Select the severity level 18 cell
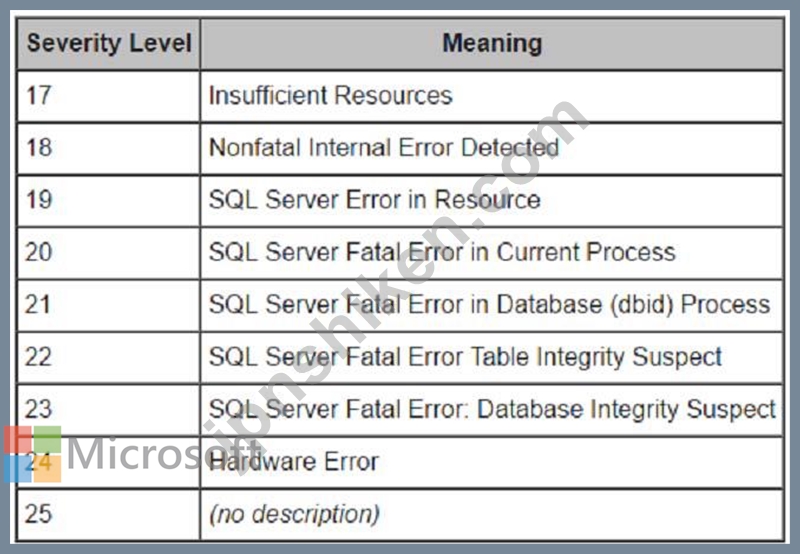 [x=108, y=148]
